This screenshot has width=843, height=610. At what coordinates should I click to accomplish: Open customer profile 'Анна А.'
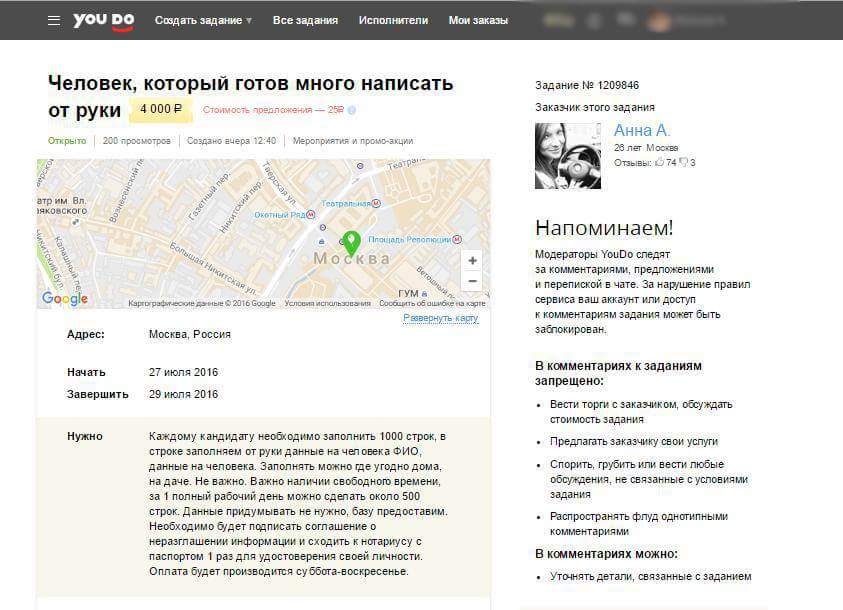(x=641, y=131)
